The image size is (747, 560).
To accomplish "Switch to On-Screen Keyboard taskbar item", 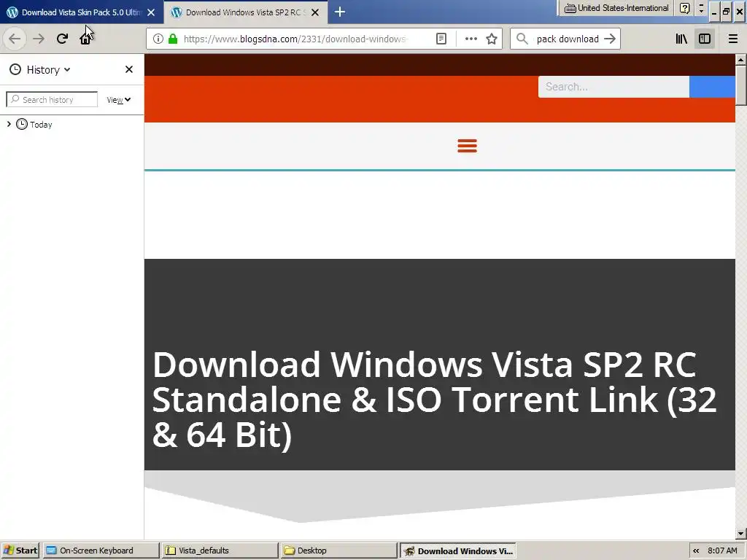I will coord(101,551).
